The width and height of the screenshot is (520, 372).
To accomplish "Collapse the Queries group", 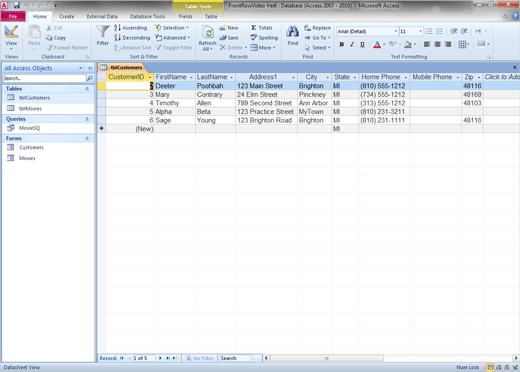I will coord(87,119).
